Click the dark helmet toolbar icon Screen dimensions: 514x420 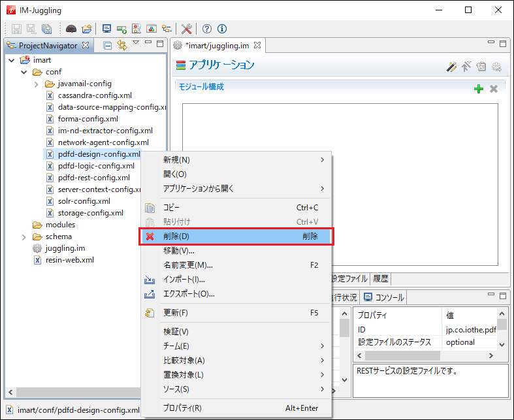71,29
